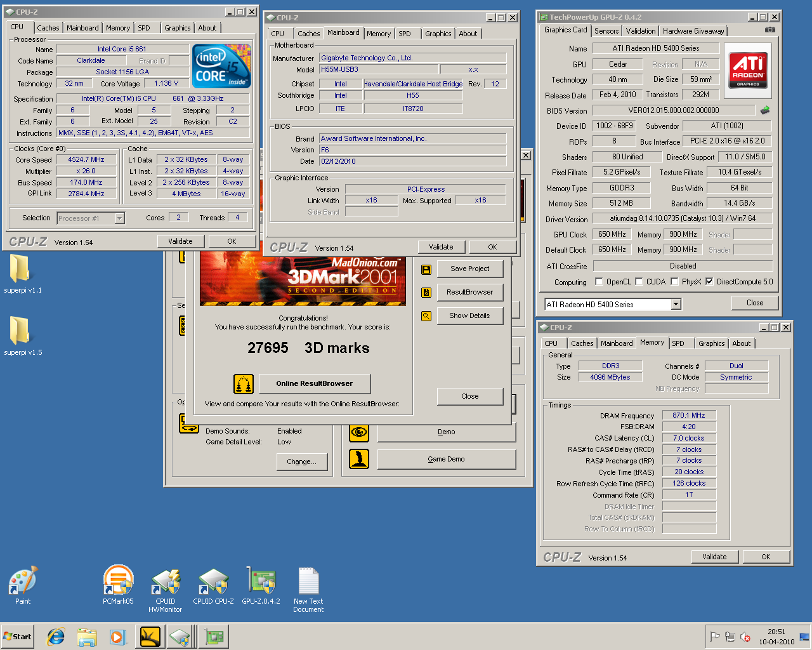Click OK in the Mainboard CPU-Z window
812x650 pixels.
(492, 247)
